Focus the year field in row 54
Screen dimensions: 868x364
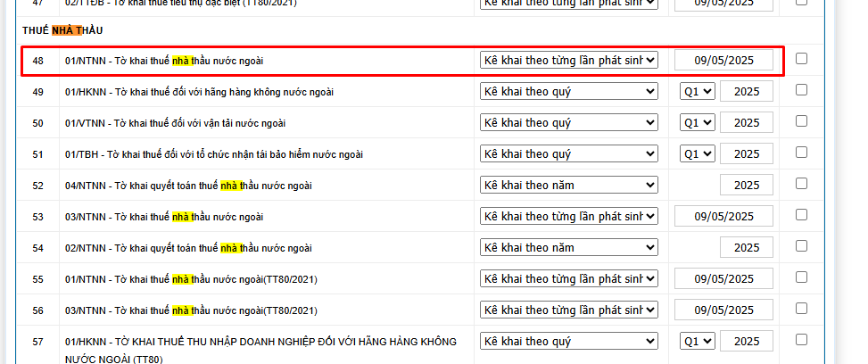tap(746, 247)
